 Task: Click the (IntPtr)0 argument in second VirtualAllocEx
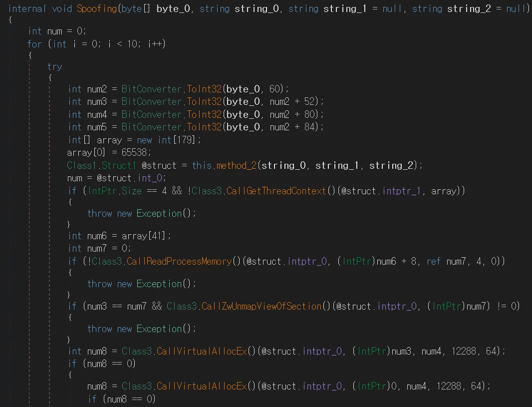pos(375,387)
